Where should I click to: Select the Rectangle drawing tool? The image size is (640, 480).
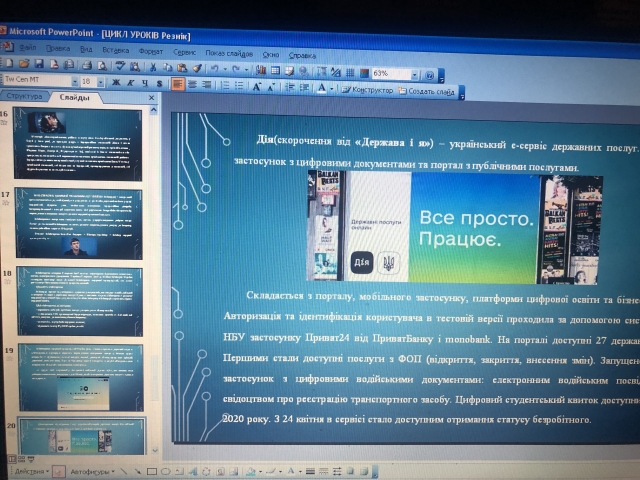pyautogui.click(x=152, y=471)
